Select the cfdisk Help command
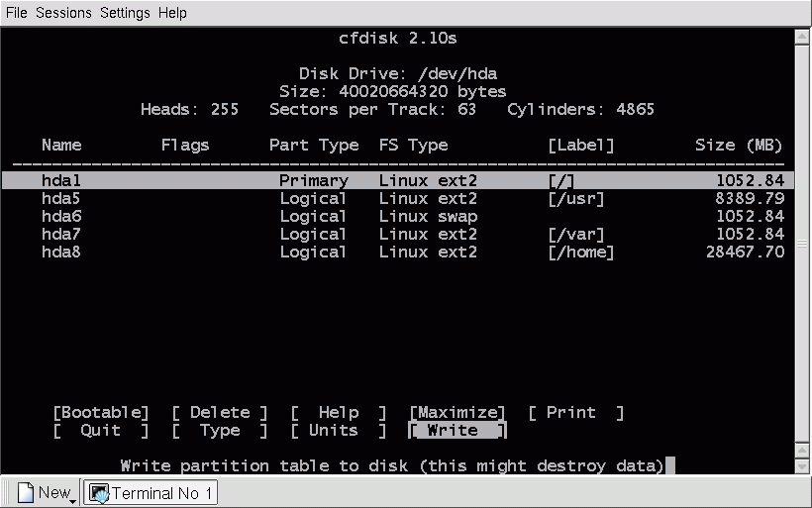 (339, 413)
